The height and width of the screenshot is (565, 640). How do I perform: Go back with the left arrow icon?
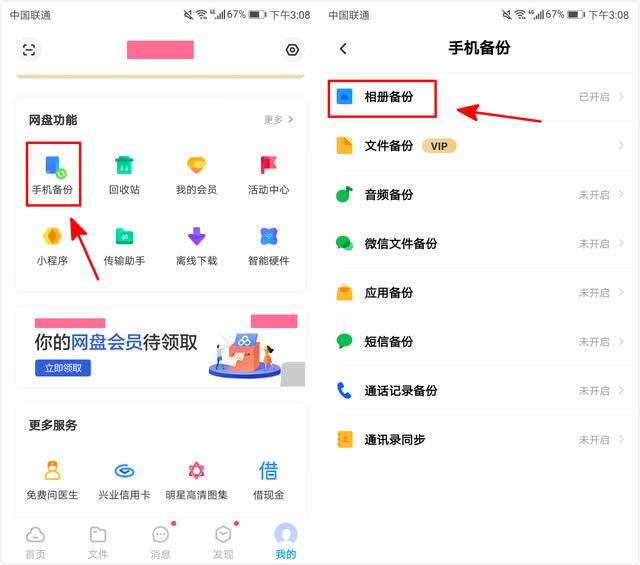click(343, 49)
